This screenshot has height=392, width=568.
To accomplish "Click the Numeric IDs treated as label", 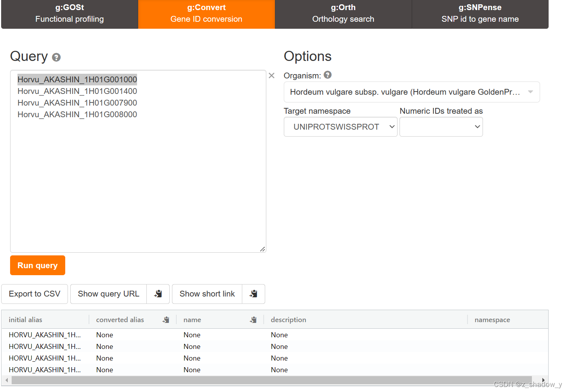I will click(x=441, y=111).
